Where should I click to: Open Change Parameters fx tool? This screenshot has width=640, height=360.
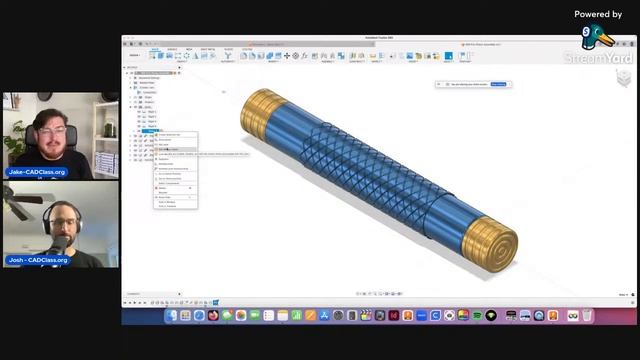(x=304, y=56)
